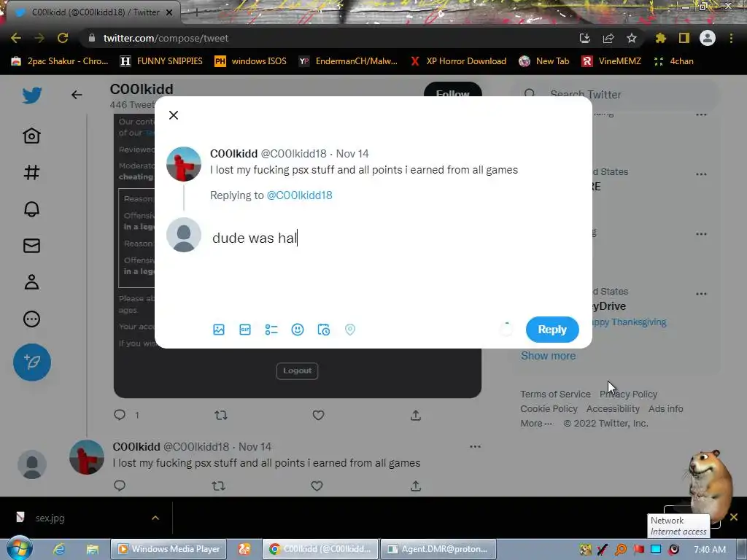Image resolution: width=747 pixels, height=560 pixels.
Task: Share the ban screenshot tweet
Action: [415, 415]
